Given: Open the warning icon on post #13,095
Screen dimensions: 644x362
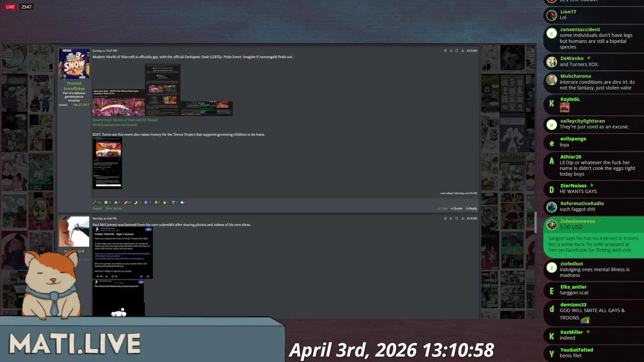Looking at the screenshot, I should (x=463, y=219).
